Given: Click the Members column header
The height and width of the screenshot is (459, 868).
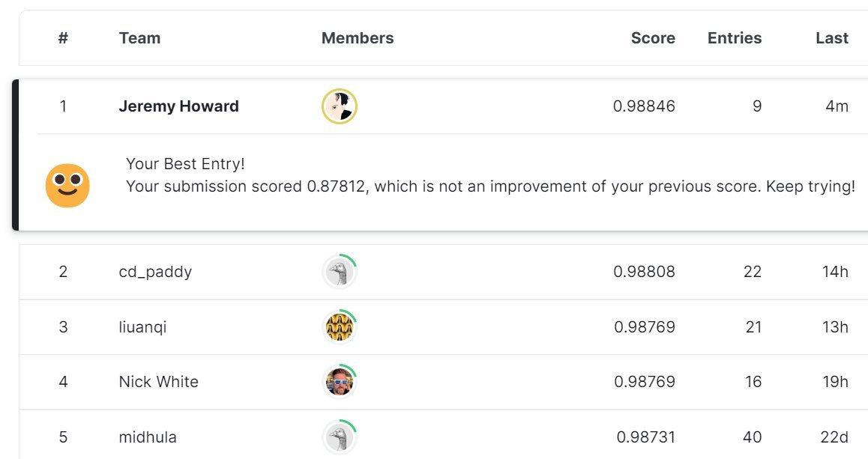Looking at the screenshot, I should click(x=358, y=38).
